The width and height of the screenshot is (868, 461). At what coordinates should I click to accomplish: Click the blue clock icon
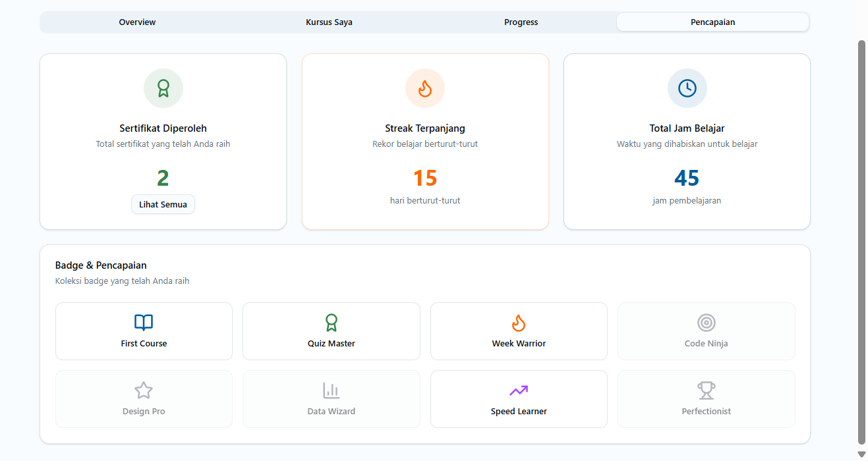[687, 88]
